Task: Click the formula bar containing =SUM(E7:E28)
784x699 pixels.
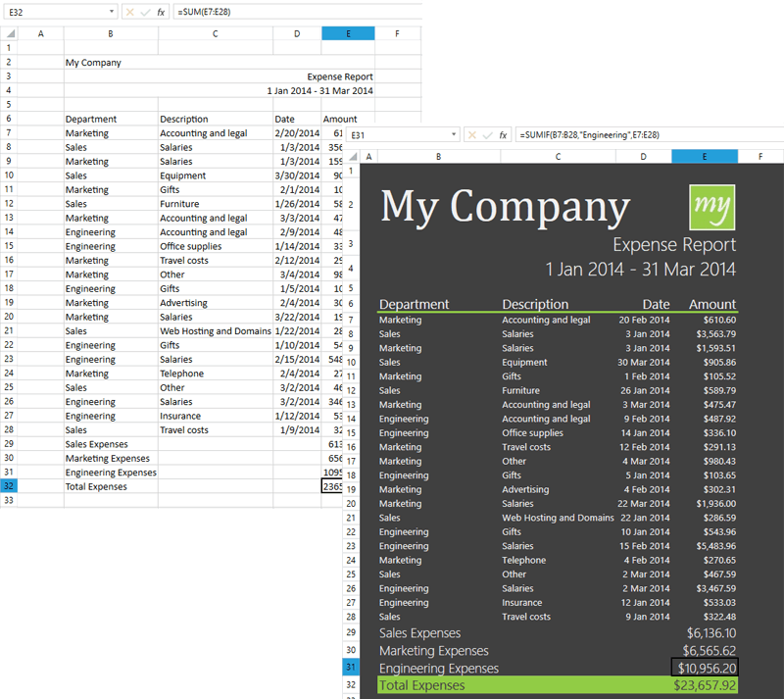Action: (x=294, y=12)
